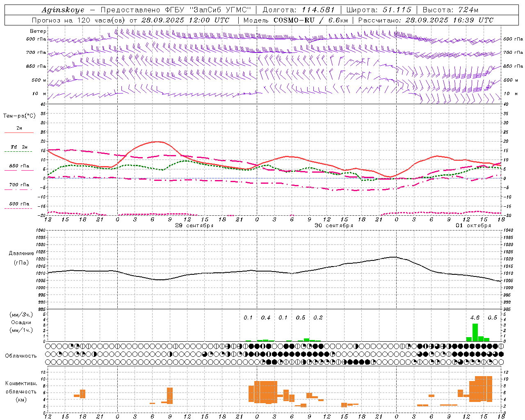Click the model label "COSMO-RU / 6.6км"
The image size is (525, 420).
310,20
